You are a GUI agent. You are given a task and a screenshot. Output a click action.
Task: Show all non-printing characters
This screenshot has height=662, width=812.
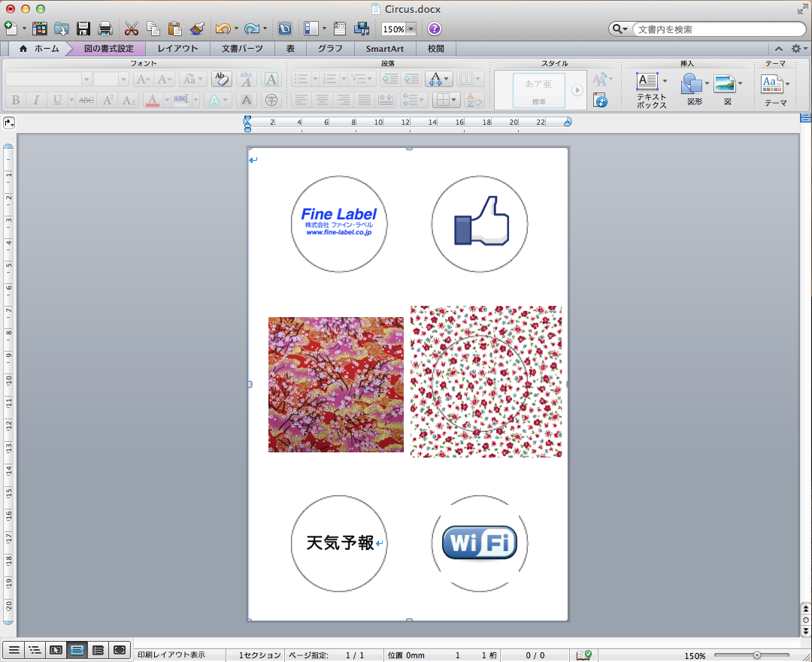pos(284,29)
